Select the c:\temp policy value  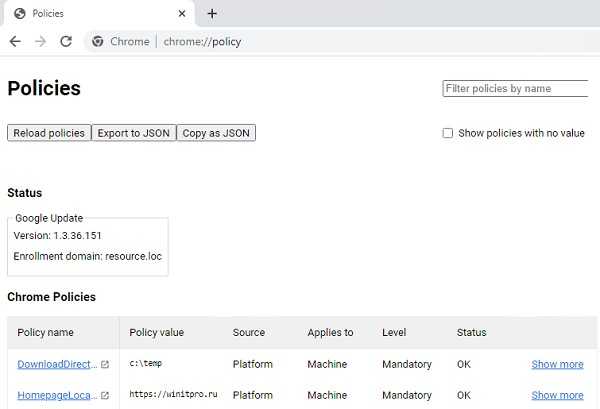click(x=146, y=363)
